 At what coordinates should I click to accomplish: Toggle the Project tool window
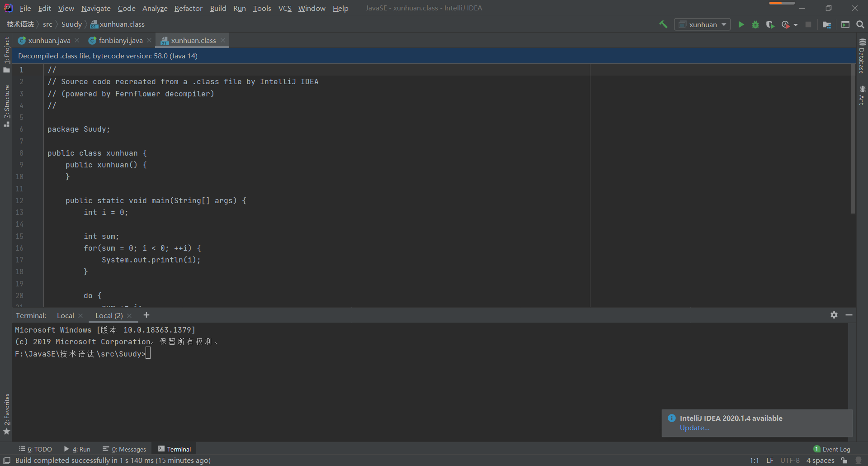point(6,55)
